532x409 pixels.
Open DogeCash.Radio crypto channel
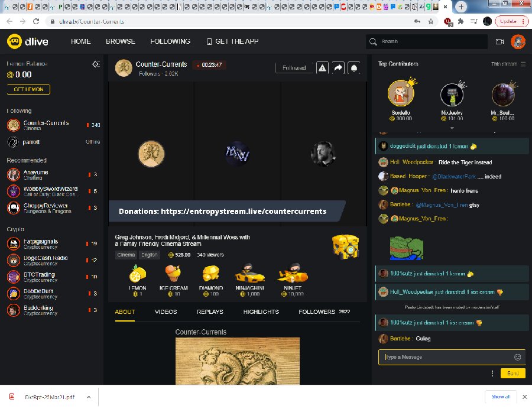(x=53, y=261)
